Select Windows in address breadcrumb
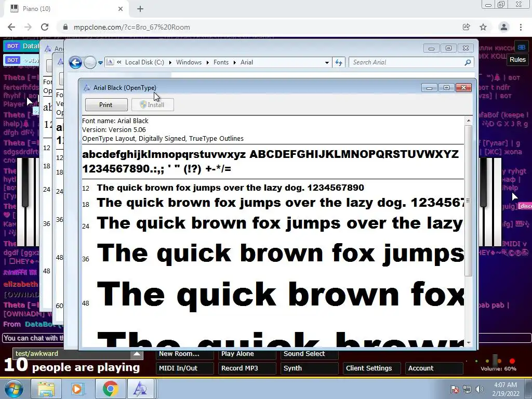The height and width of the screenshot is (399, 532). pyautogui.click(x=189, y=62)
